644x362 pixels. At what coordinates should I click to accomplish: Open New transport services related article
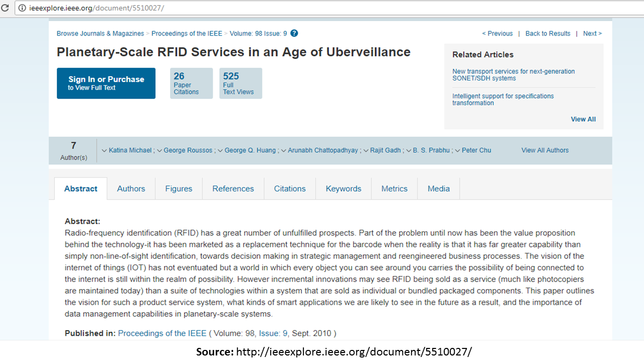[513, 75]
